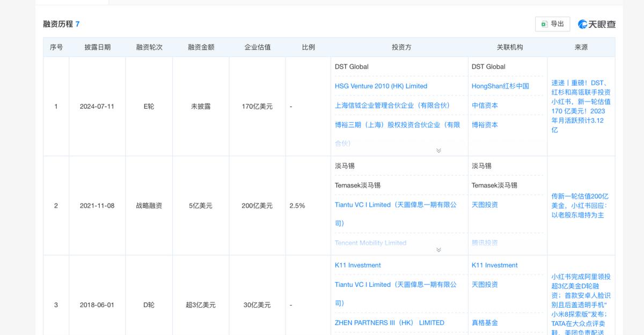Click Temasek淡马锡 in 投资方 column
The height and width of the screenshot is (335, 644).
click(357, 185)
